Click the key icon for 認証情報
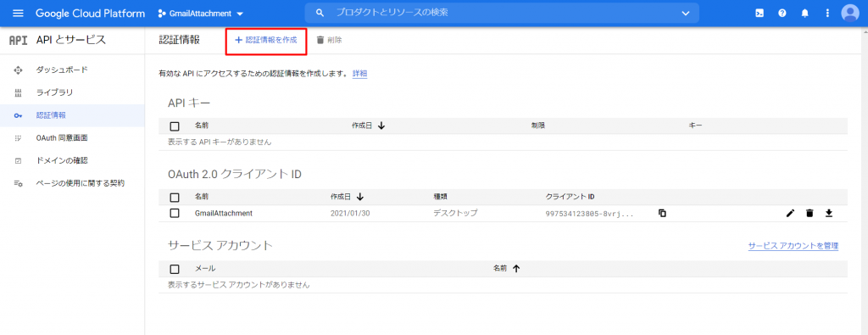The height and width of the screenshot is (335, 868). 18,115
